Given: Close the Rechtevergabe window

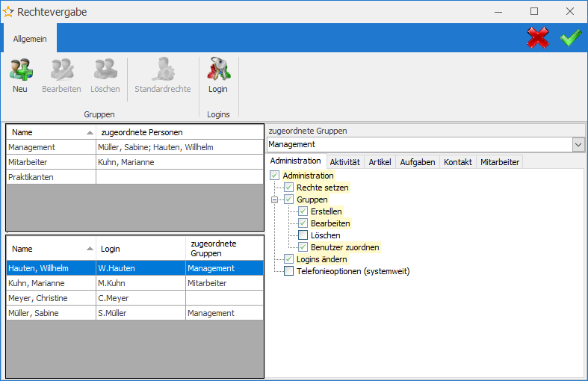Looking at the screenshot, I should coord(569,12).
